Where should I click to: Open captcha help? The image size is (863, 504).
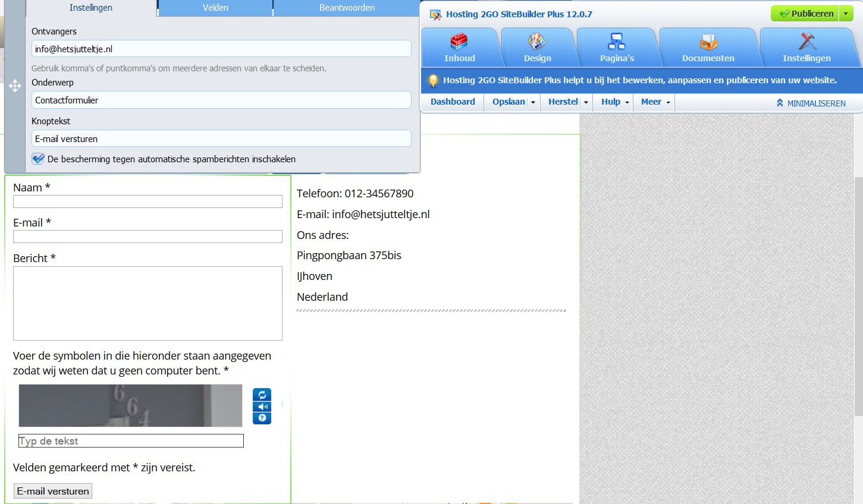coord(262,418)
